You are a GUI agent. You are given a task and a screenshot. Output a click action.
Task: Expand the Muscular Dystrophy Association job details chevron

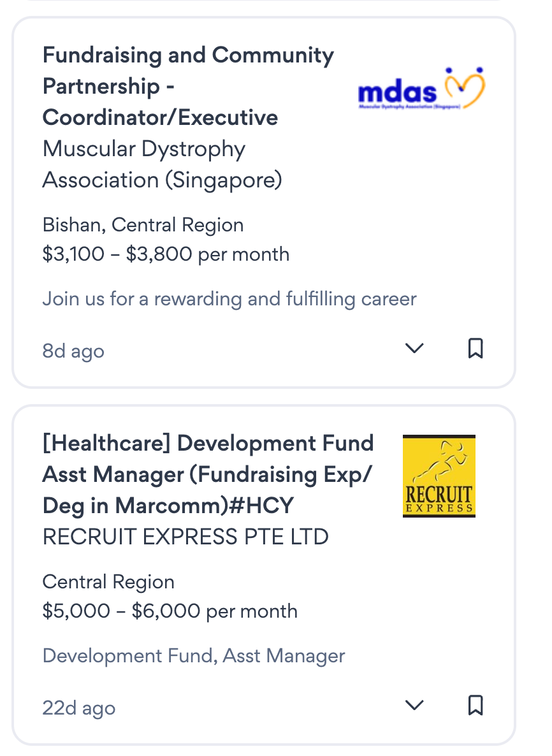[x=414, y=349]
